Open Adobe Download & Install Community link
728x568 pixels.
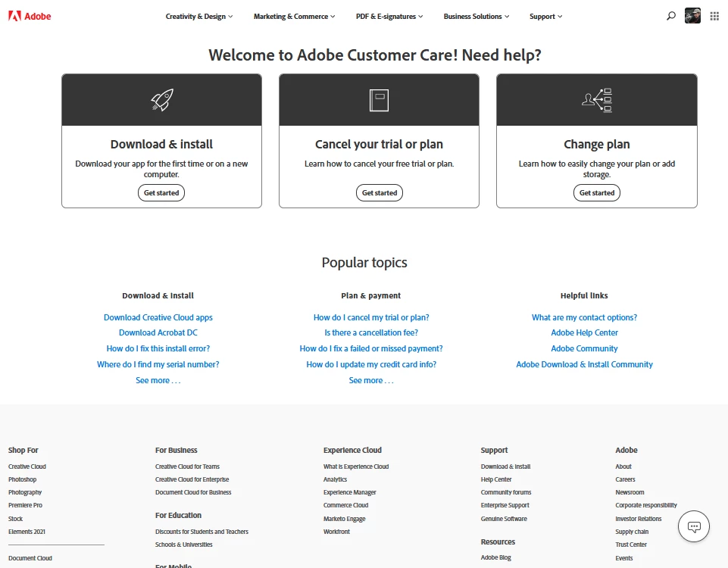click(x=584, y=364)
